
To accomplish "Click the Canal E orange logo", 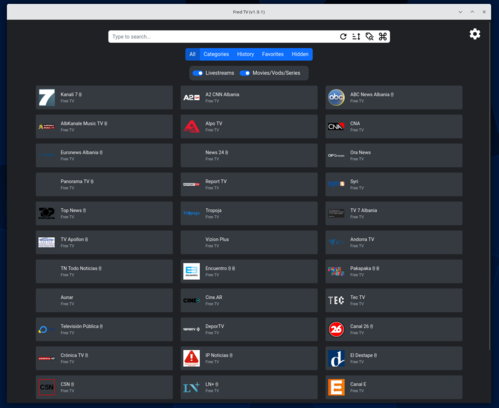I will pos(336,387).
